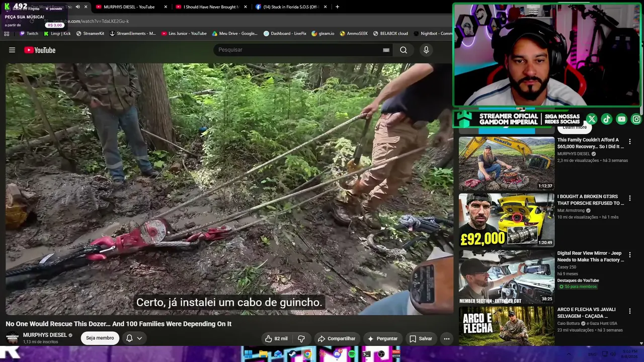
Task: Open MURPHYS DIESEL channel avatar
Action: click(13, 338)
